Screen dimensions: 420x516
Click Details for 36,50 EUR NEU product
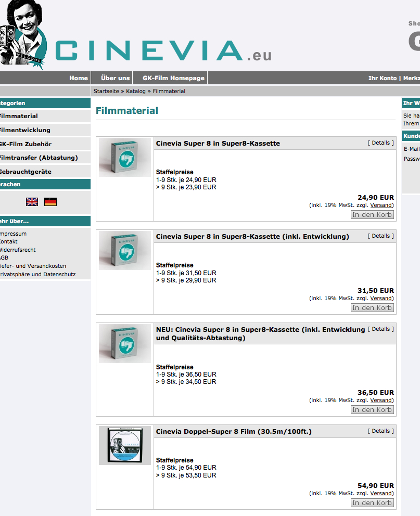coord(381,329)
